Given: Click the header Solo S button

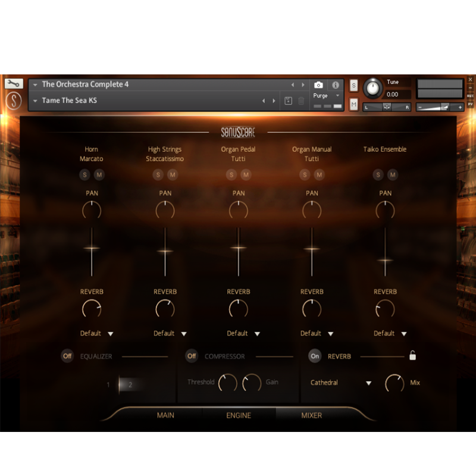Looking at the screenshot, I should click(353, 85).
